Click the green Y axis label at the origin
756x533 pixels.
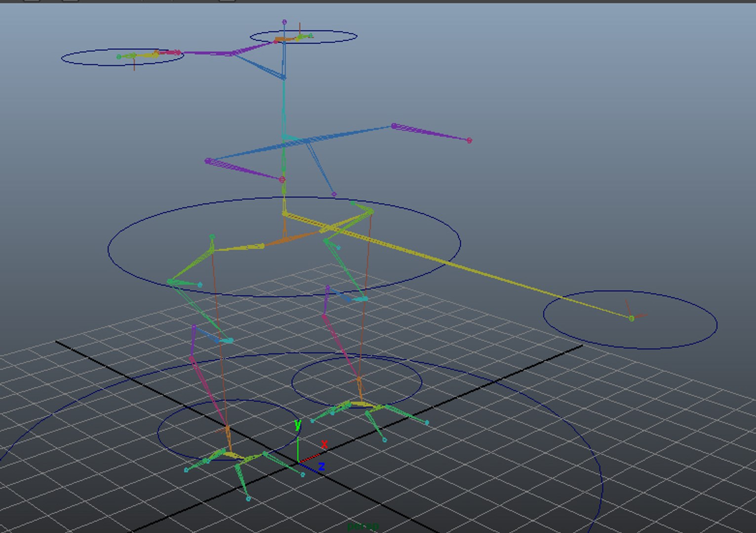coord(298,424)
